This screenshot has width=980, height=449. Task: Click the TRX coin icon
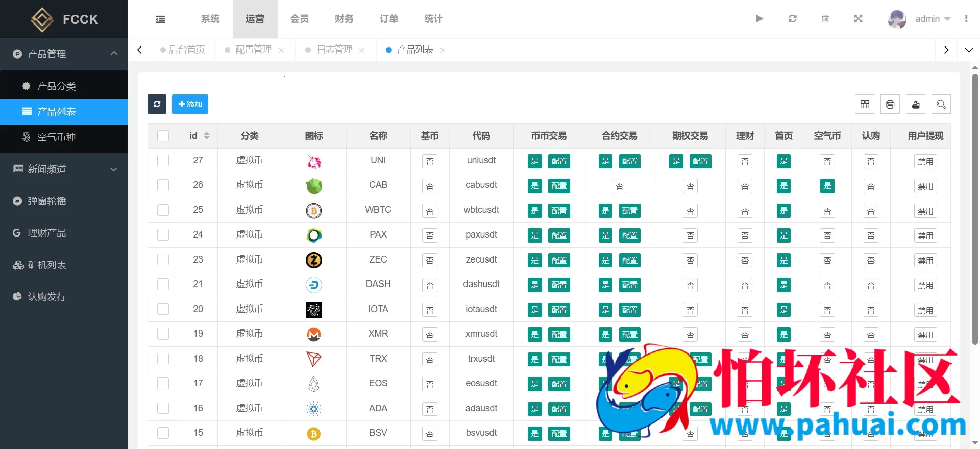[x=314, y=359]
